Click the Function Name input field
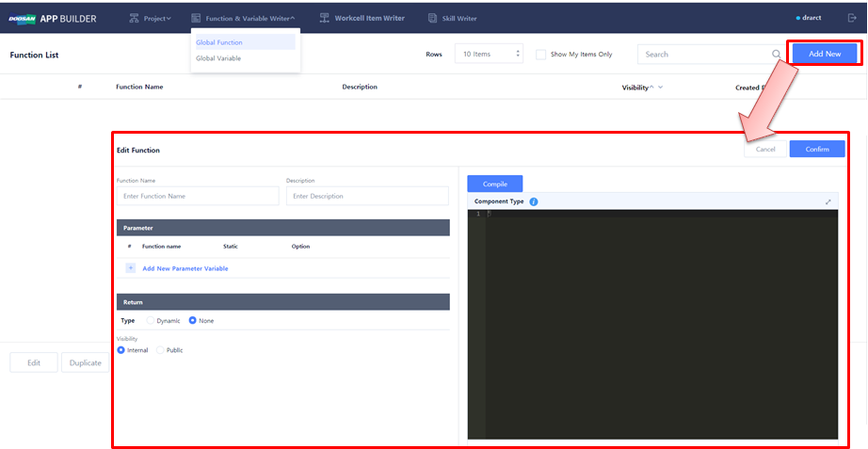 198,196
